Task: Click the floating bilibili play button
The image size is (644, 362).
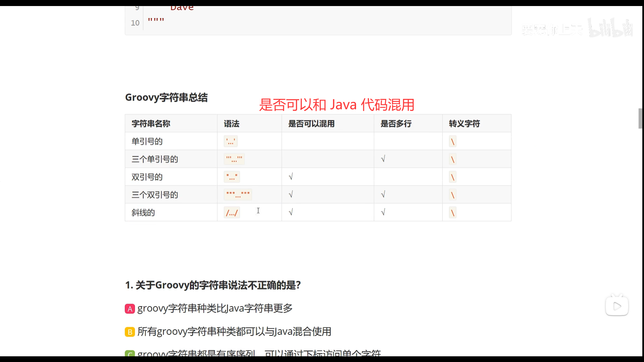Action: pos(617,306)
